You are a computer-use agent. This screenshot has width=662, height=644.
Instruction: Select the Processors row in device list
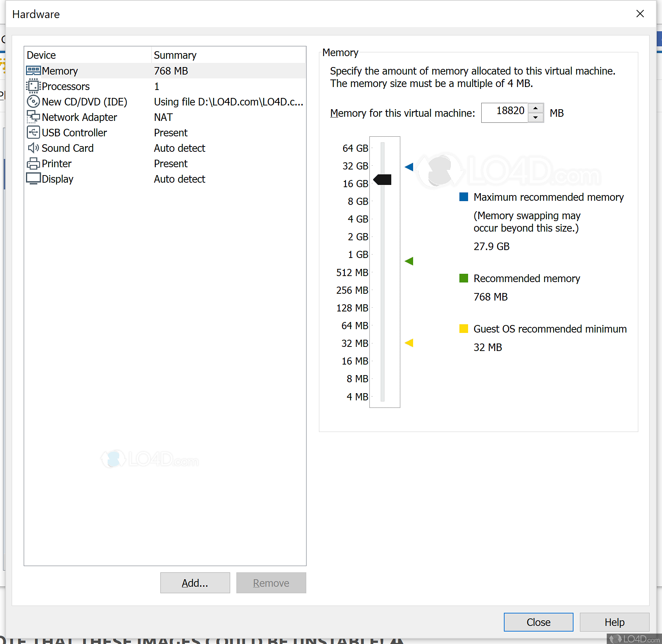pos(94,86)
